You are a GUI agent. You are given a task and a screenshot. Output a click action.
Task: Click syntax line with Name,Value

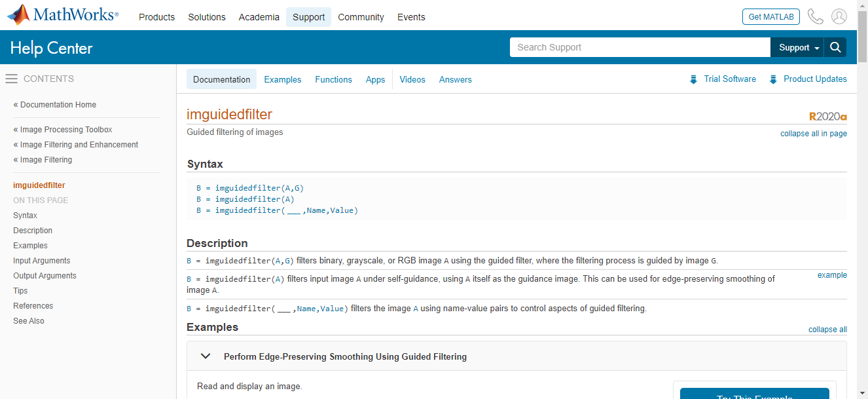pyautogui.click(x=278, y=210)
